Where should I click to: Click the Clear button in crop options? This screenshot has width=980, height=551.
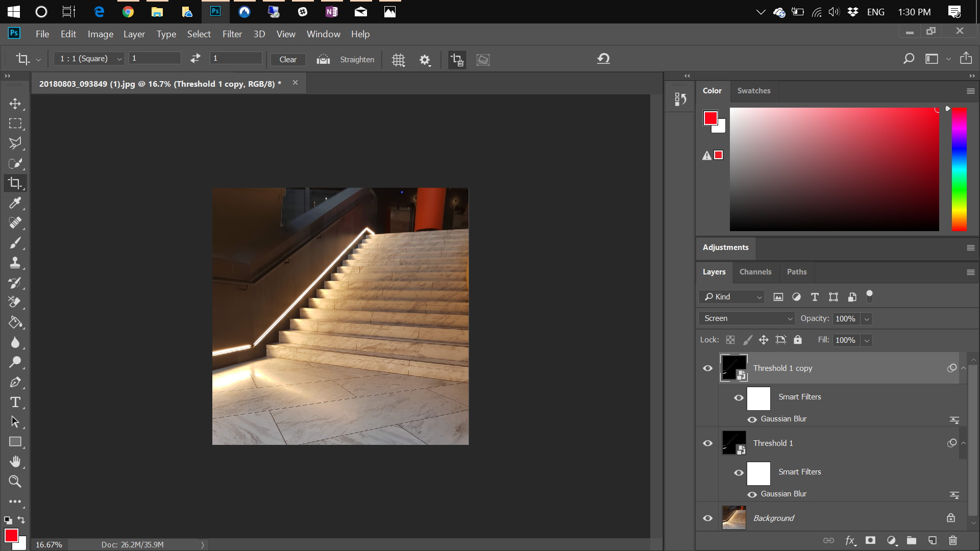287,59
